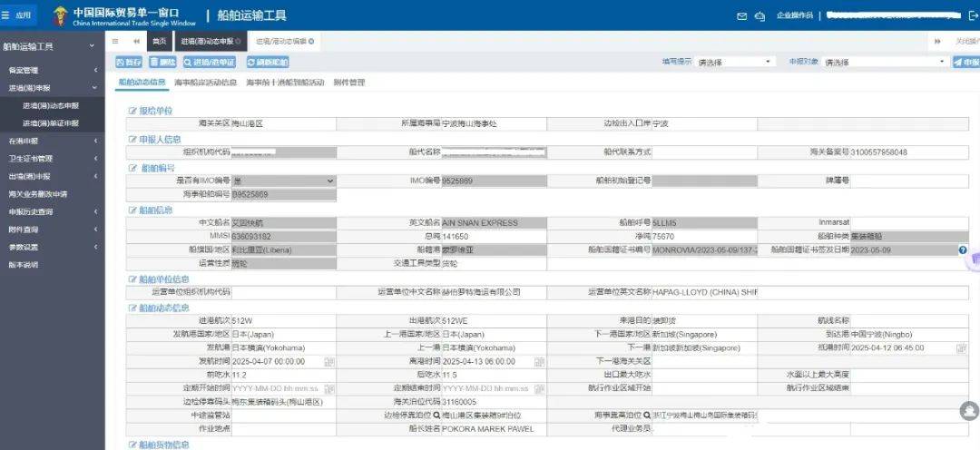The image size is (980, 450).
Task: Click the 净吨 field showing 75670
Action: [x=704, y=236]
